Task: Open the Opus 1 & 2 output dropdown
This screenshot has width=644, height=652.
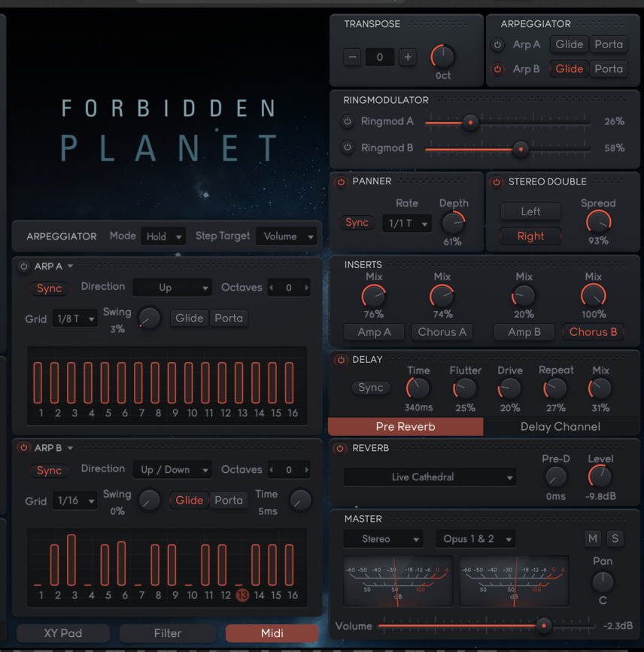Action: coord(475,539)
